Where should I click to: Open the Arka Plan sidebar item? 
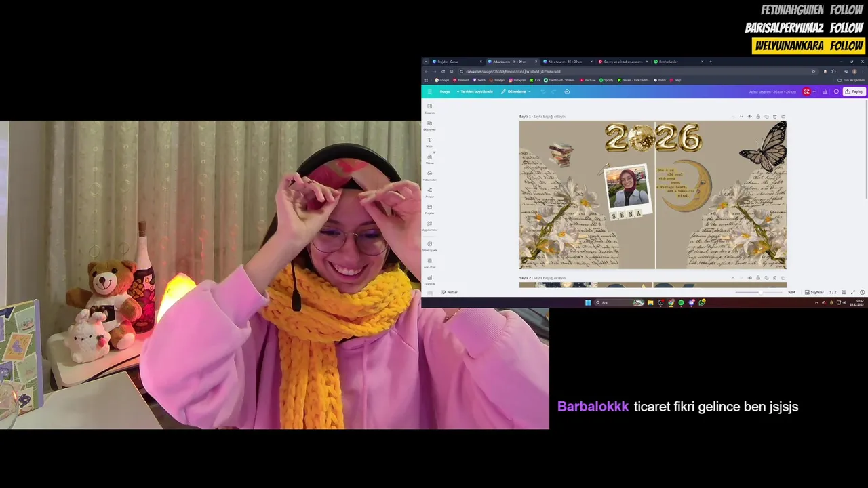tap(429, 263)
